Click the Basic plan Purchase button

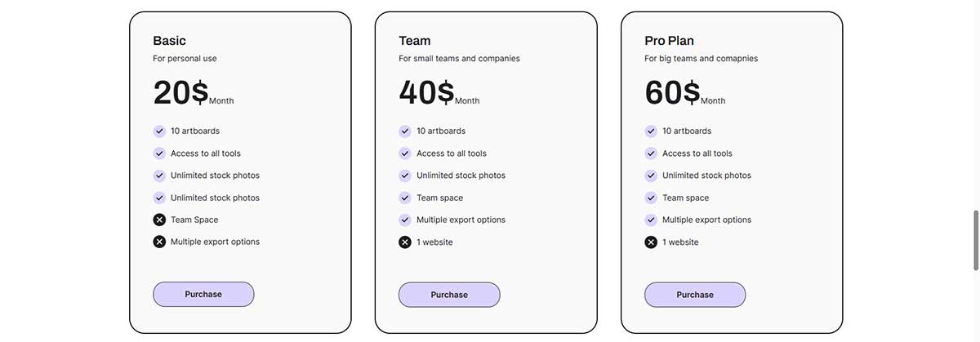coord(203,295)
